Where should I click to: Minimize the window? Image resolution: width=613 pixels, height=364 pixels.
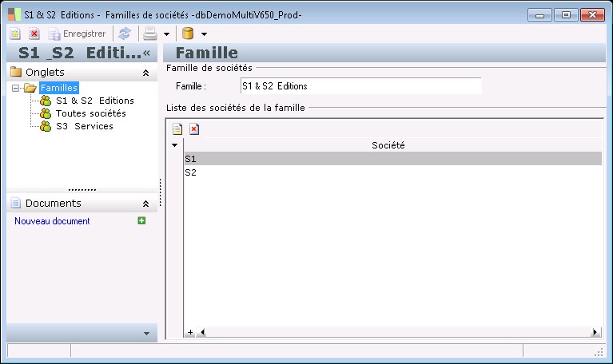tap(539, 15)
